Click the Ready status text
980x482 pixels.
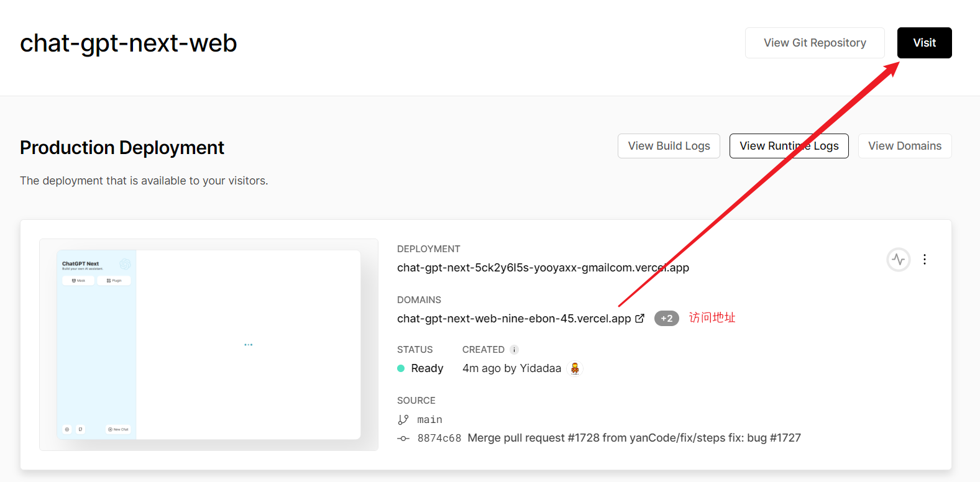pos(427,368)
